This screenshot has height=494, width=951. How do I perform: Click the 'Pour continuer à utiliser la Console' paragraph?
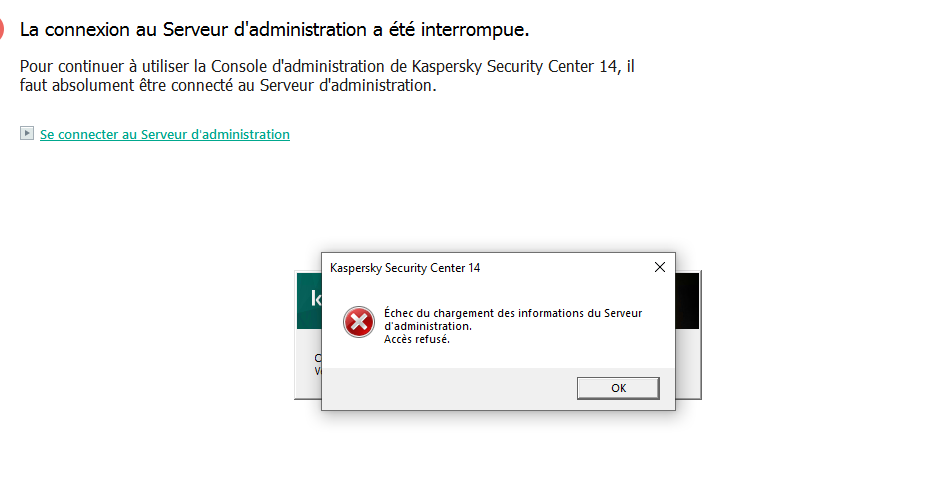click(329, 66)
